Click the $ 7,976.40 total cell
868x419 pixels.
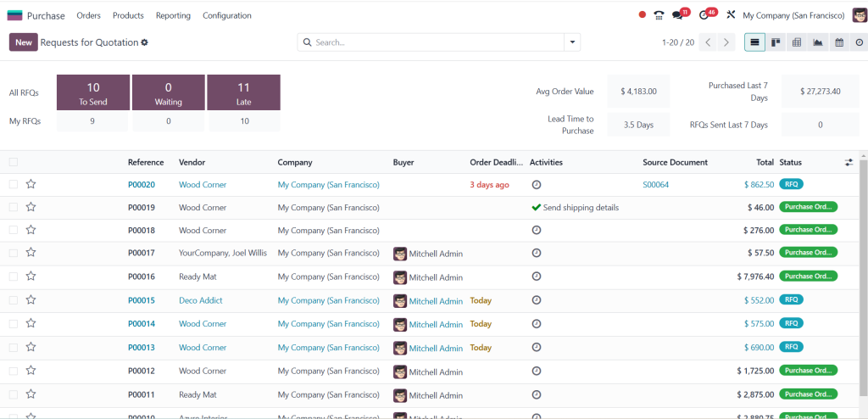[755, 276]
